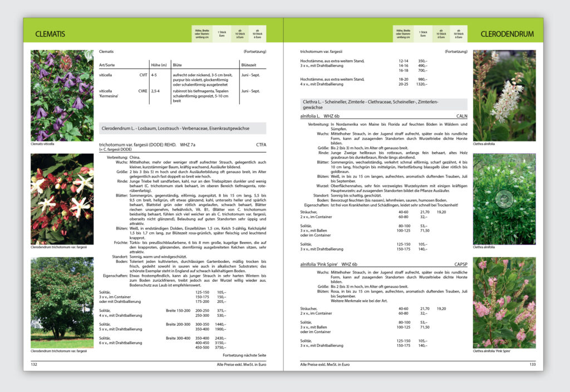Open the Clerodendrum tree photo
The image size is (570, 392).
click(62, 302)
